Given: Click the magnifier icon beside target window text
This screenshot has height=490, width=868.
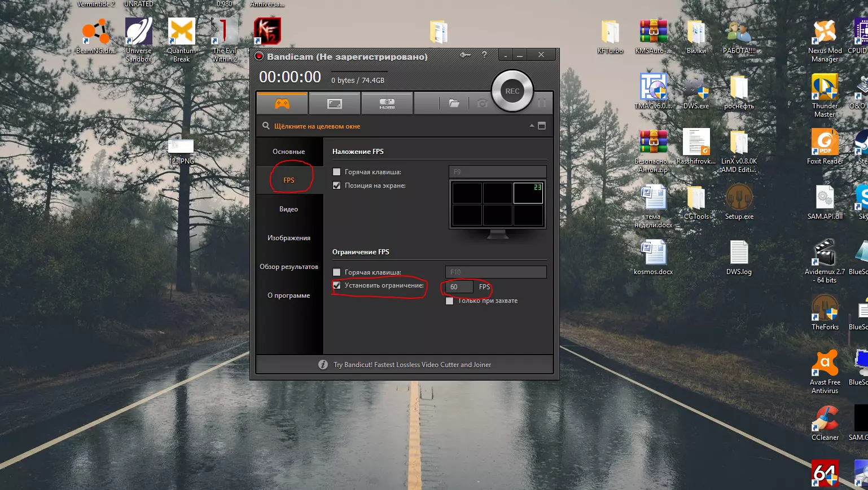Looking at the screenshot, I should (266, 126).
